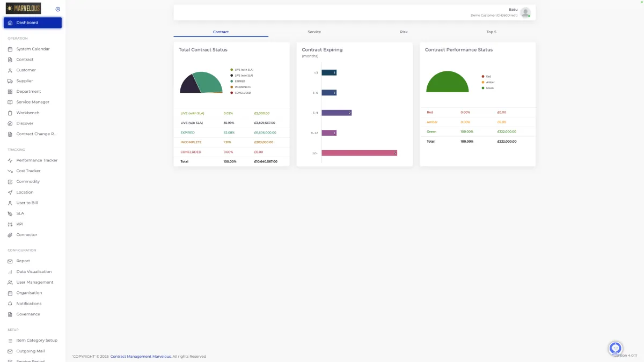Open the System Calendar icon in sidebar

click(10, 49)
